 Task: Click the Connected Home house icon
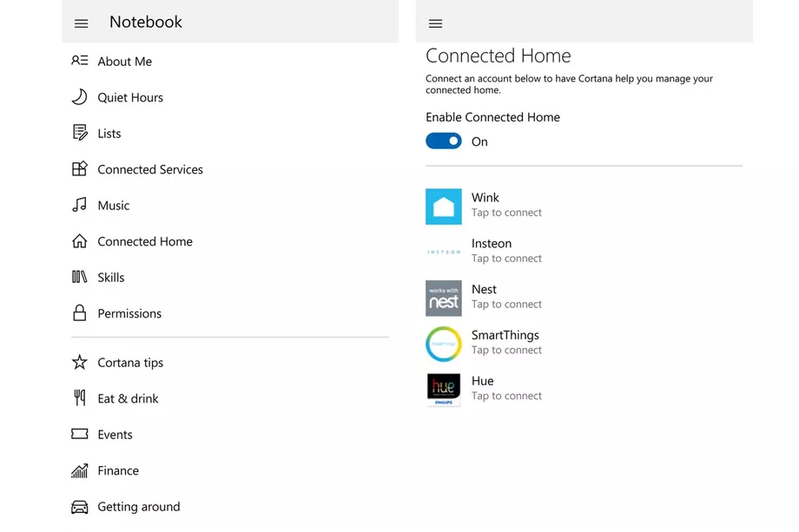tap(80, 241)
